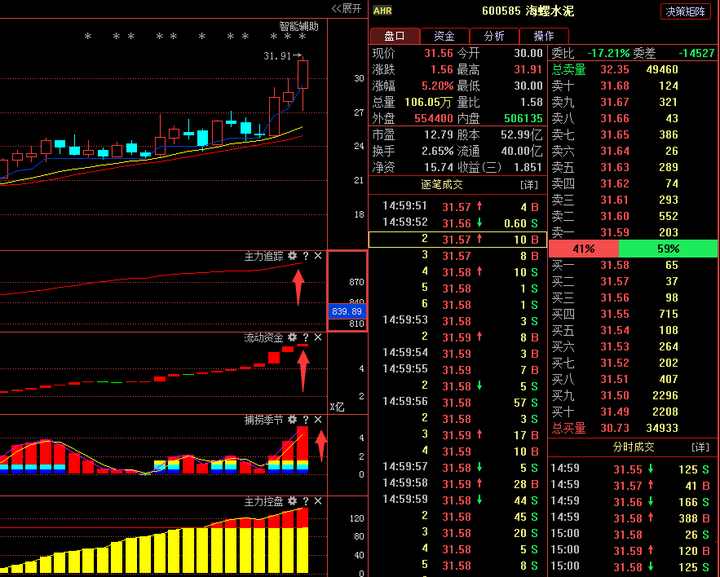Click the 总量 106.05万 value
Viewport: 720px width, 577px height.
click(x=428, y=102)
